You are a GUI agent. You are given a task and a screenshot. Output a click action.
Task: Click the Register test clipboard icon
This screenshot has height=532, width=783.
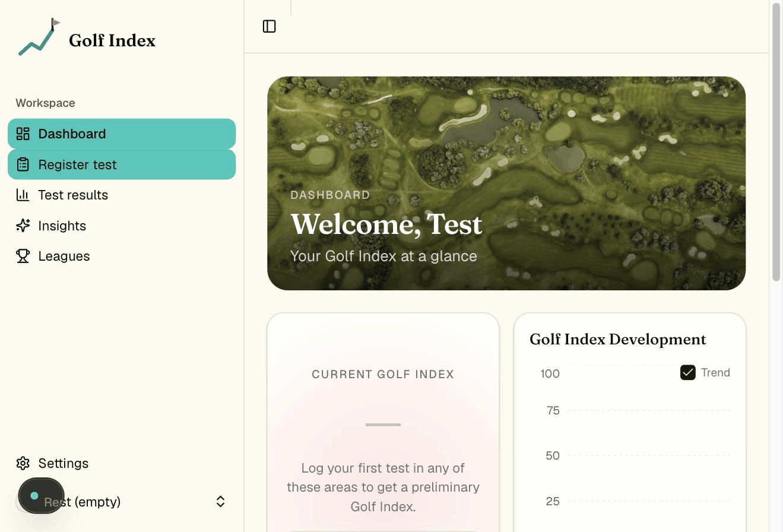point(23,164)
